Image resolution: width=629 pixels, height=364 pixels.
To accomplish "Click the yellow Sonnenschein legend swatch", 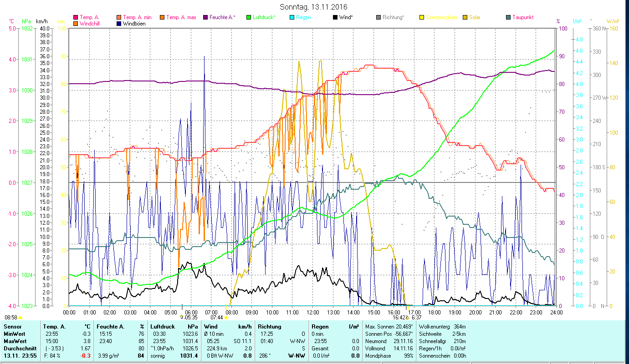I will (422, 18).
